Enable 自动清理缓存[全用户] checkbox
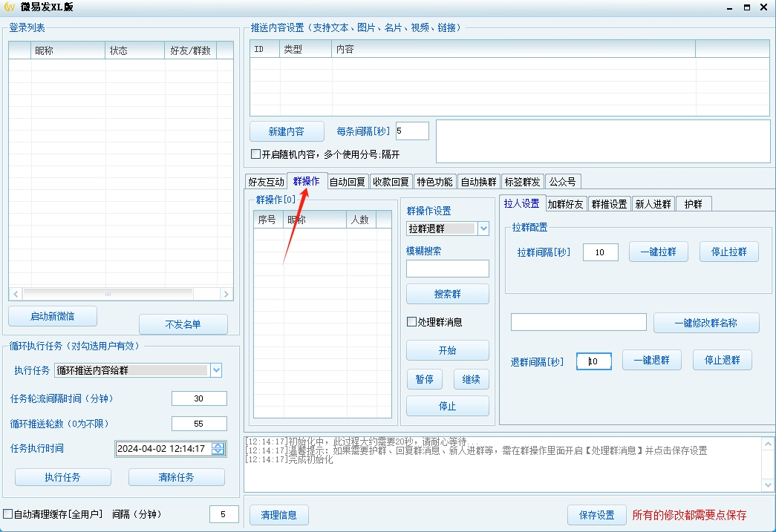Viewport: 776px width, 532px height. pos(7,514)
